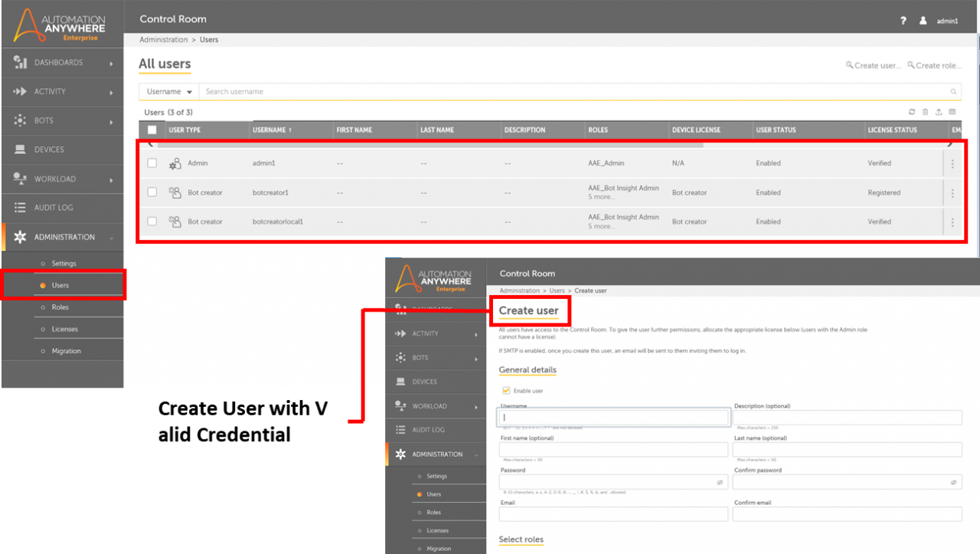Click the help question mark icon
980x554 pixels.
[x=903, y=21]
